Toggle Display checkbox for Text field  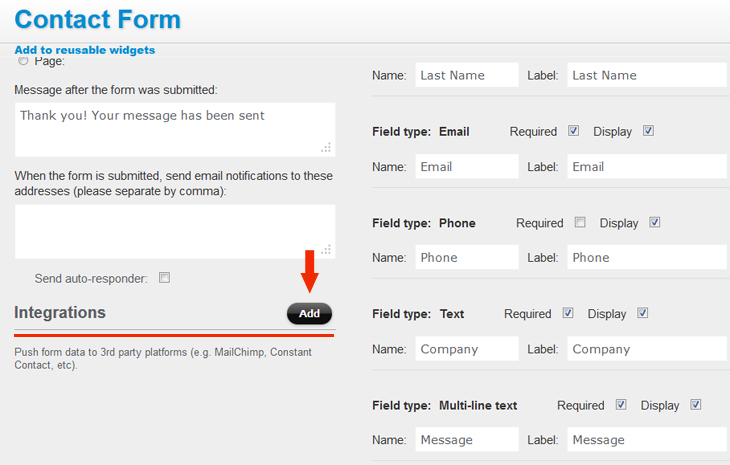pos(643,313)
